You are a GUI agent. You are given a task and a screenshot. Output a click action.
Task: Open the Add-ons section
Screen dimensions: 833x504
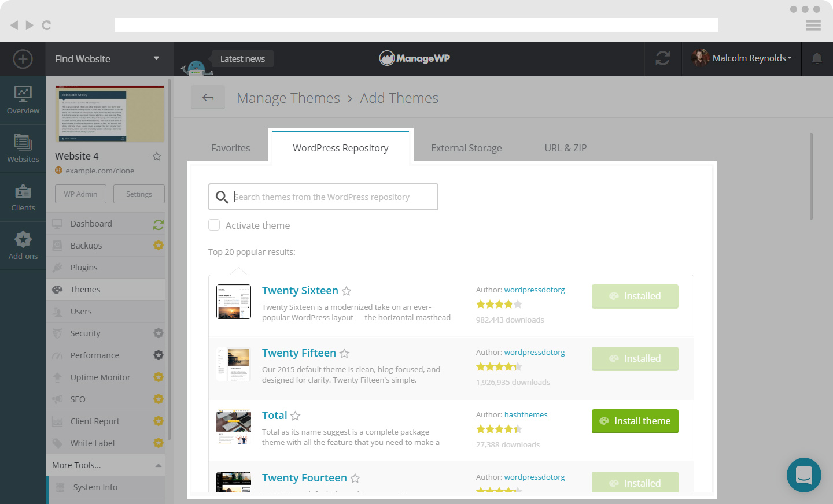(x=23, y=246)
